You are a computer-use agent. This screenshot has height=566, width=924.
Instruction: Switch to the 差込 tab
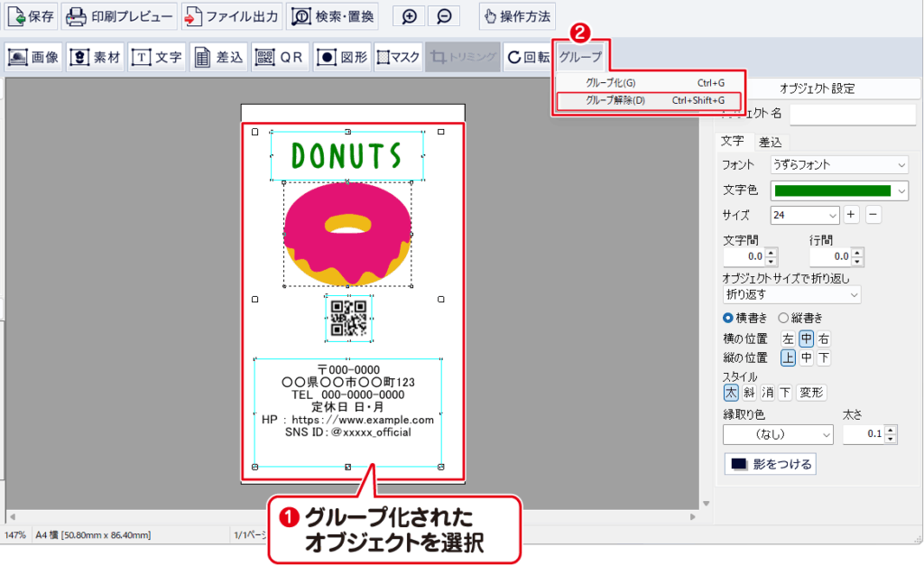pyautogui.click(x=771, y=142)
